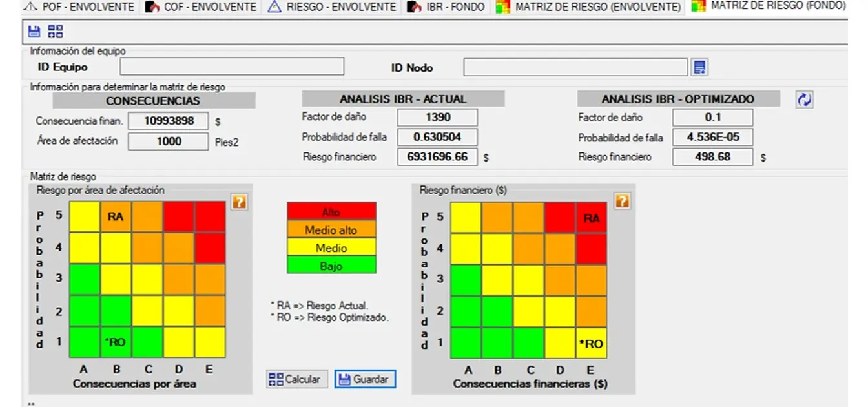Click RA cell in area risk matrix
The width and height of the screenshot is (868, 407).
pos(116,217)
